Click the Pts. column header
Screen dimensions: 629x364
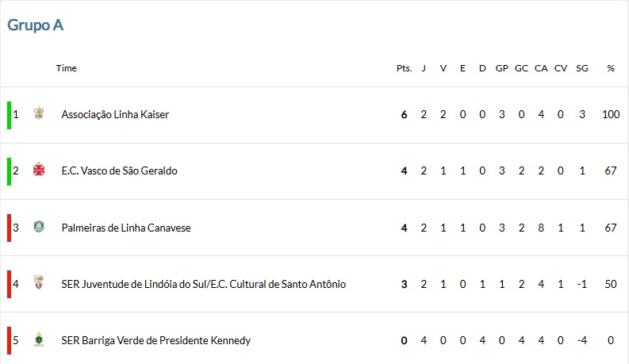(404, 68)
